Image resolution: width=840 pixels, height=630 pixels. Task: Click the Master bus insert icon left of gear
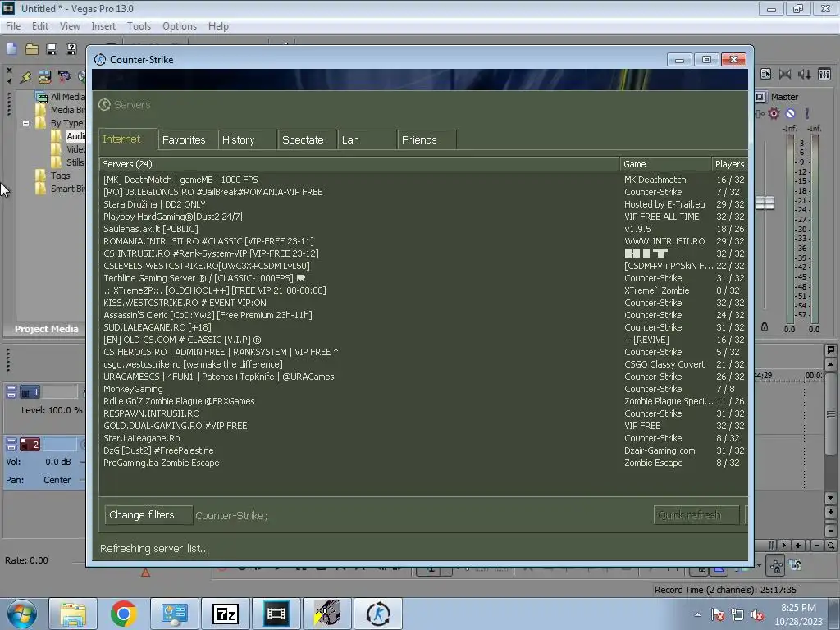click(759, 113)
